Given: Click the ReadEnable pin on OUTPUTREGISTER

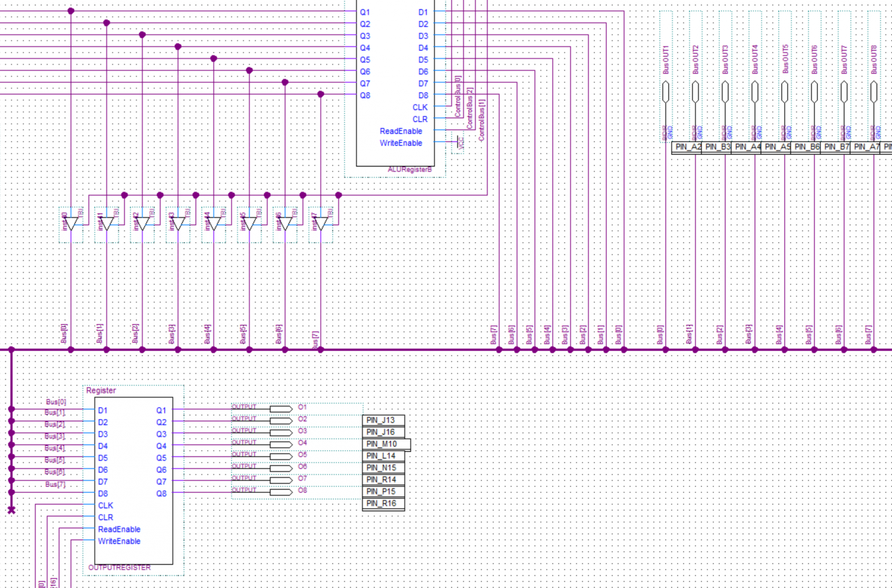Looking at the screenshot, I should pos(118,529).
